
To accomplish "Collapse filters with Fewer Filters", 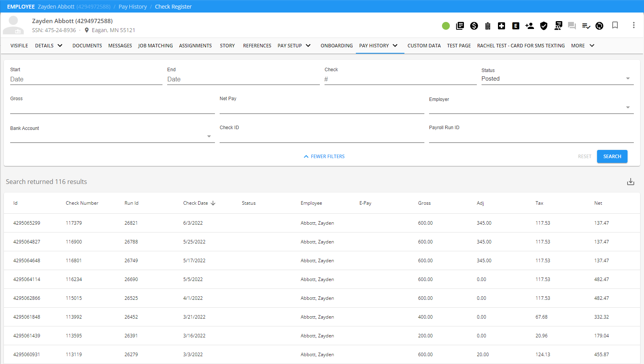I will pos(324,157).
